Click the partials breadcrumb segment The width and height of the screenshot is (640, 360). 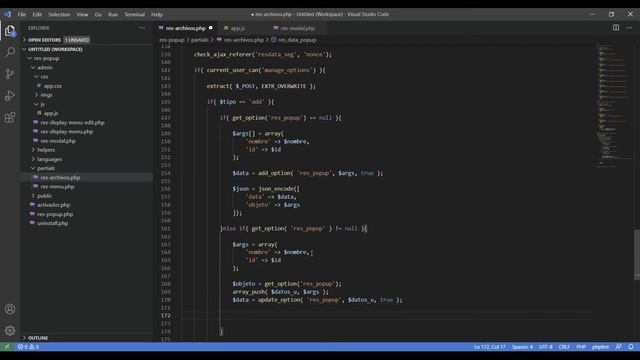[x=200, y=40]
